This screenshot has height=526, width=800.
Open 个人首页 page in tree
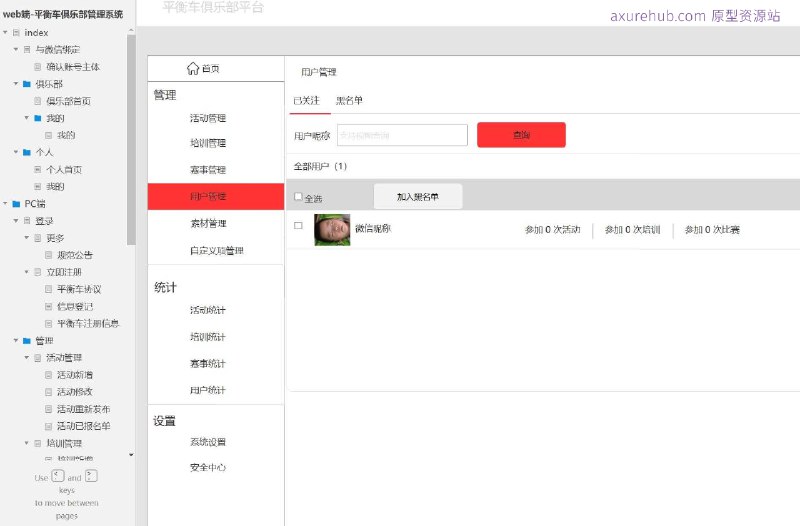pos(64,169)
